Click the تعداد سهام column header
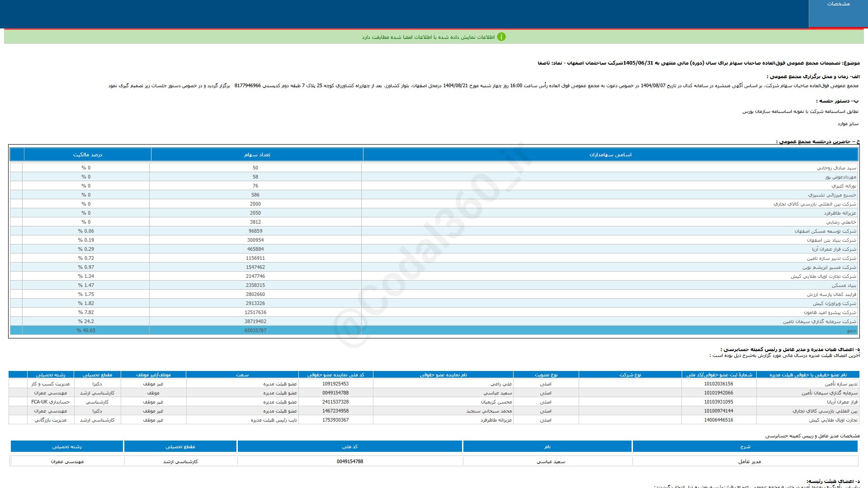Viewport: 868px width, 488px height. click(x=257, y=155)
